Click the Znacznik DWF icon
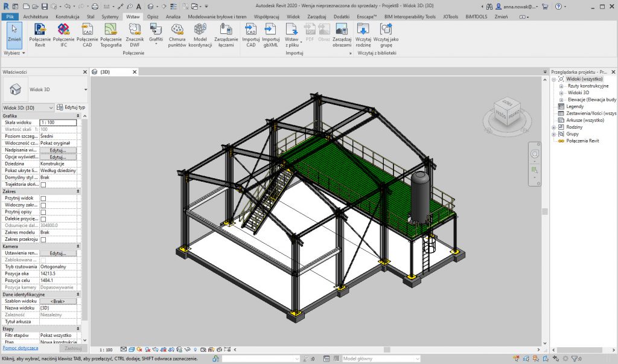Screen dimensions: 618x364 (x=134, y=30)
